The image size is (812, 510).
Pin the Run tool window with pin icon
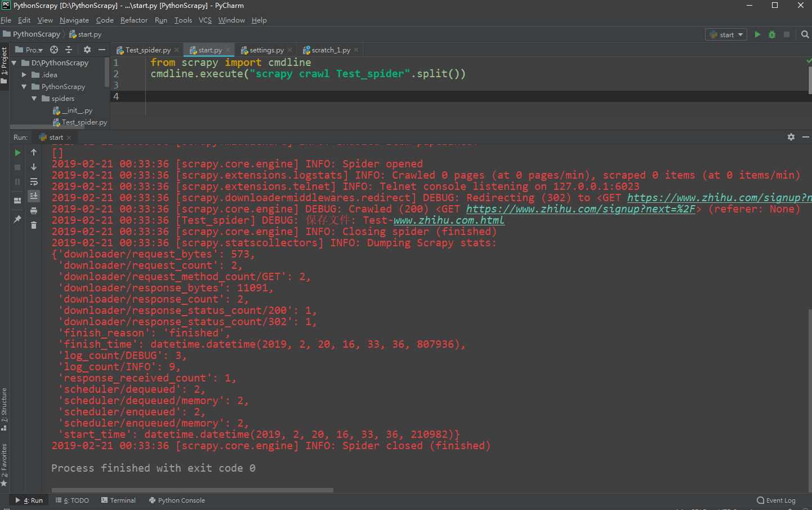pyautogui.click(x=17, y=219)
